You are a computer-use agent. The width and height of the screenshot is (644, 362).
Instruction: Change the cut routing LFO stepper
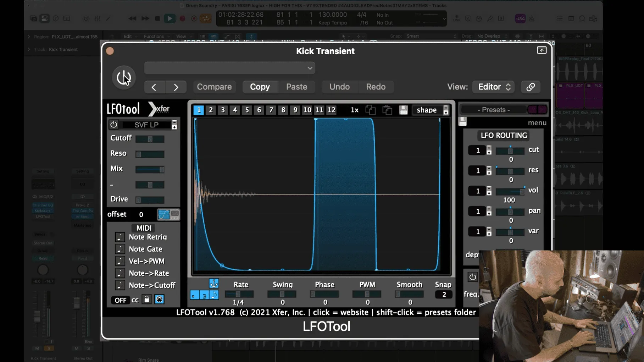(x=489, y=150)
